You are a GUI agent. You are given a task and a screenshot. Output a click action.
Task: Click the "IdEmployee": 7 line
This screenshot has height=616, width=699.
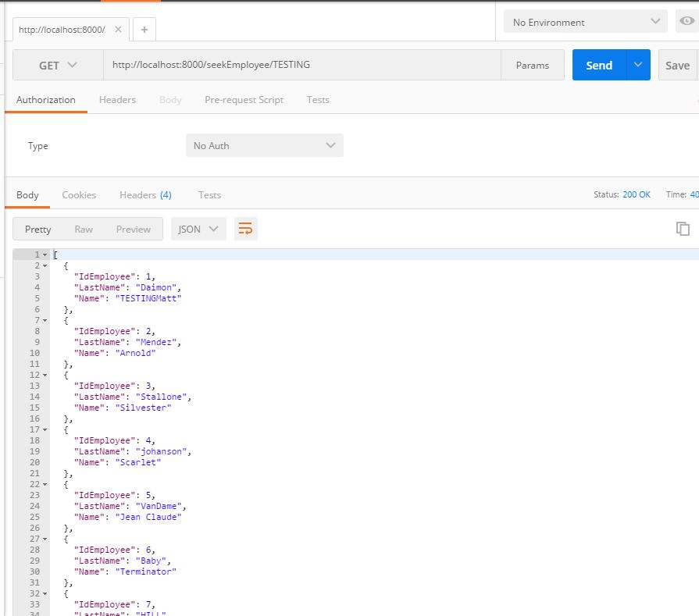point(115,604)
